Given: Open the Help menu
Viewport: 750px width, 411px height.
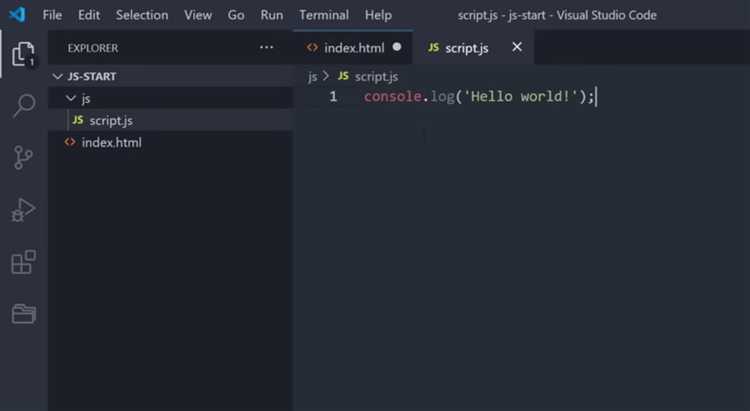Looking at the screenshot, I should 378,15.
